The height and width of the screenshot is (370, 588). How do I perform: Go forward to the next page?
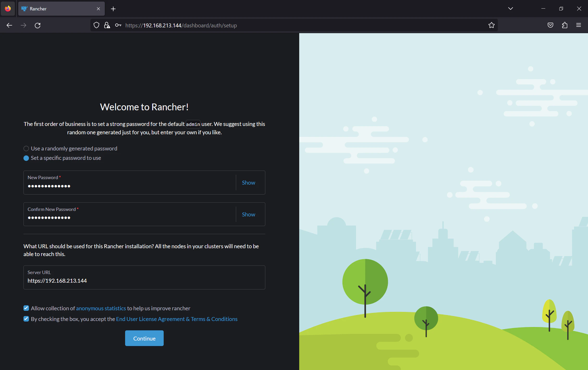coord(23,25)
